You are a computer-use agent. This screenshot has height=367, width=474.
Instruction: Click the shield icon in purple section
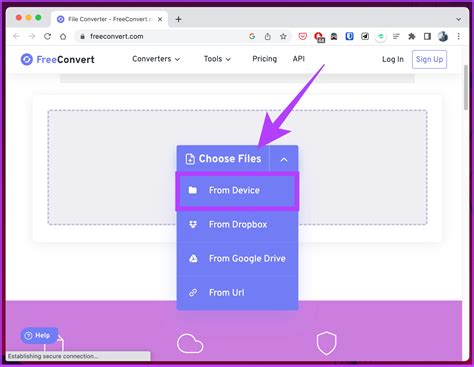click(326, 343)
